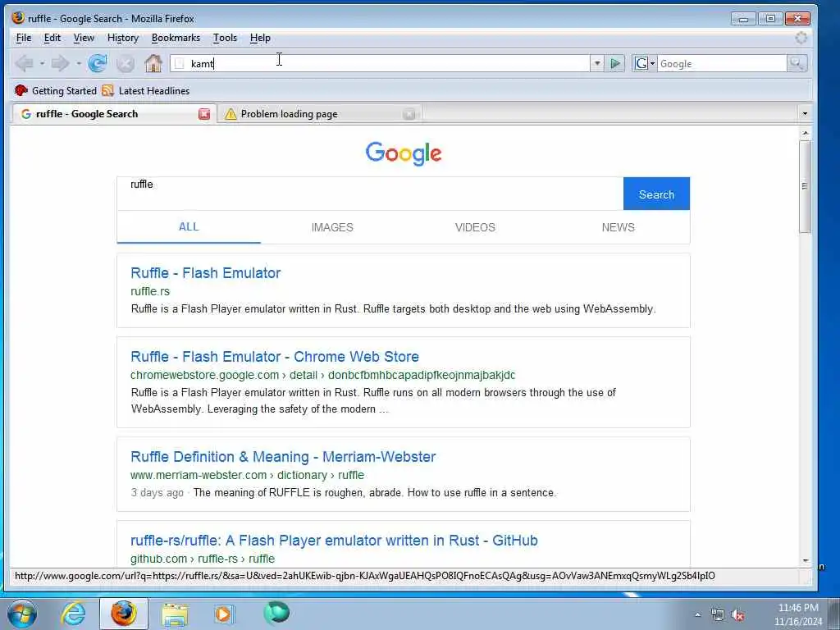Click the Firefox taskbar icon
840x630 pixels.
pos(123,614)
